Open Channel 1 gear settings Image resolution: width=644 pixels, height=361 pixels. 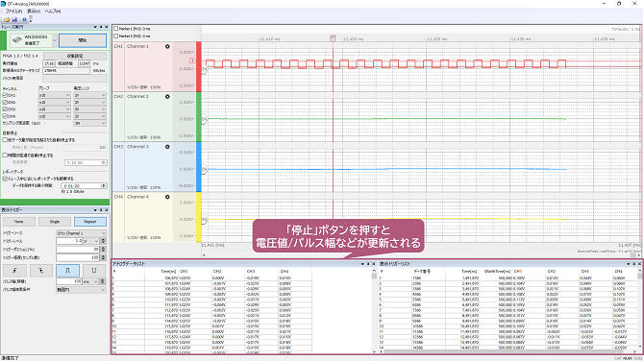pyautogui.click(x=167, y=46)
